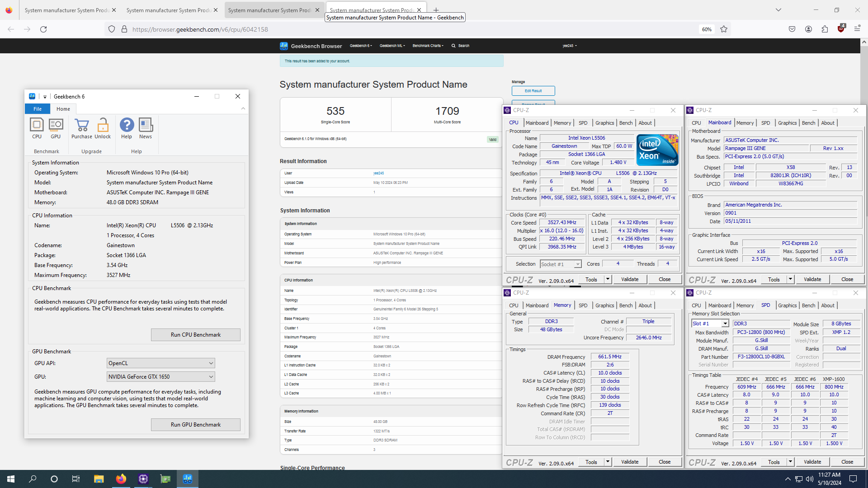Open the Help question mark icon

pos(127,128)
